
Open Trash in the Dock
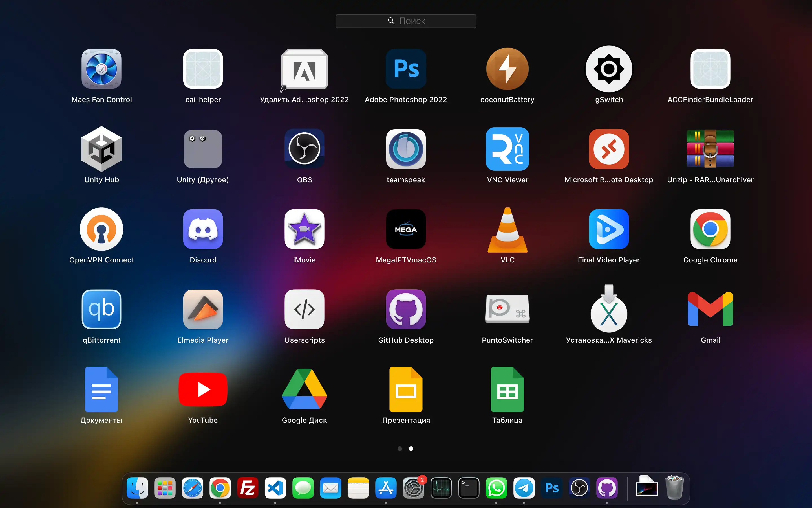point(674,487)
